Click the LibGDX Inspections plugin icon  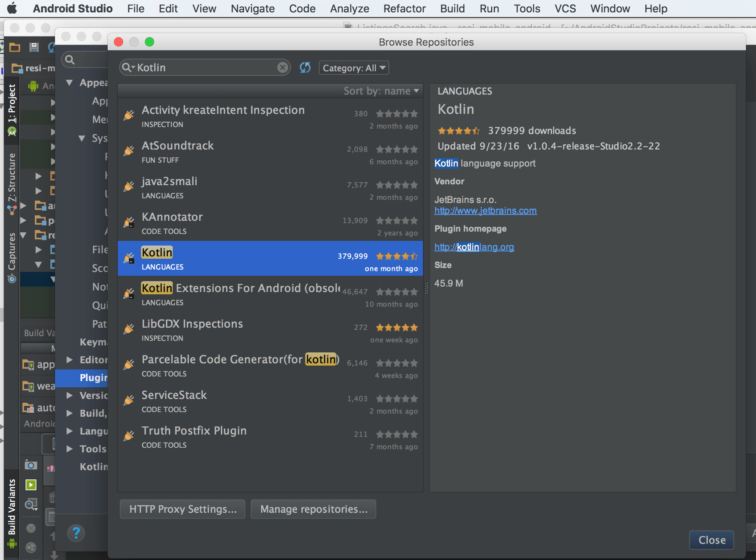tap(129, 329)
